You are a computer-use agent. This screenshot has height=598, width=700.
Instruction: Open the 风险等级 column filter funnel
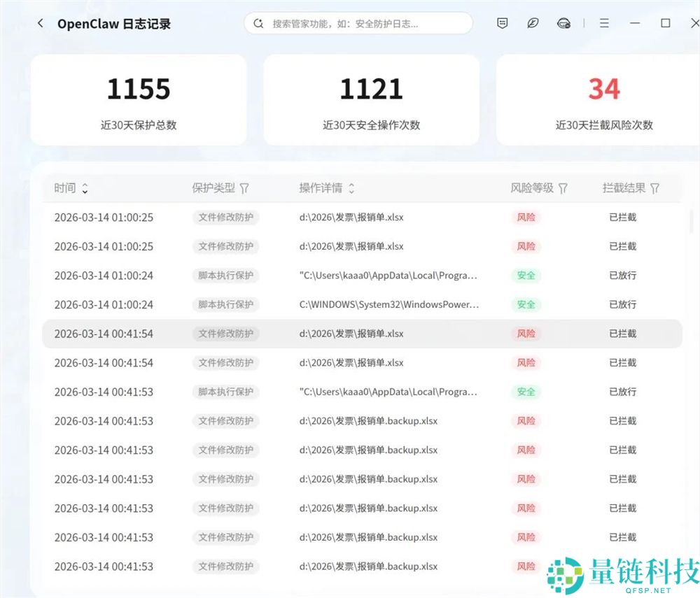(563, 188)
